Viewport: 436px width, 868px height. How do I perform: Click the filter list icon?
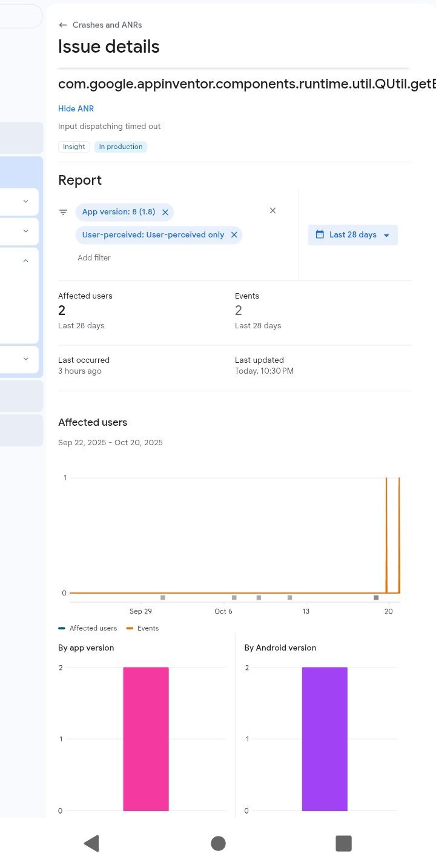click(x=63, y=212)
